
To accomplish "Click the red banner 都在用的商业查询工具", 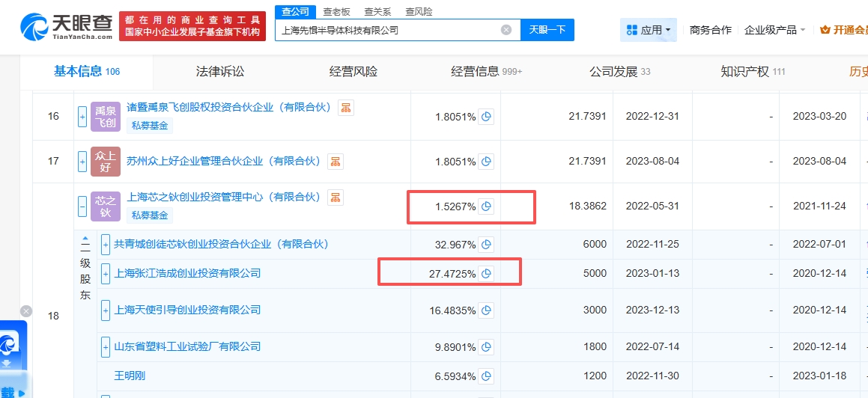I will click(192, 26).
